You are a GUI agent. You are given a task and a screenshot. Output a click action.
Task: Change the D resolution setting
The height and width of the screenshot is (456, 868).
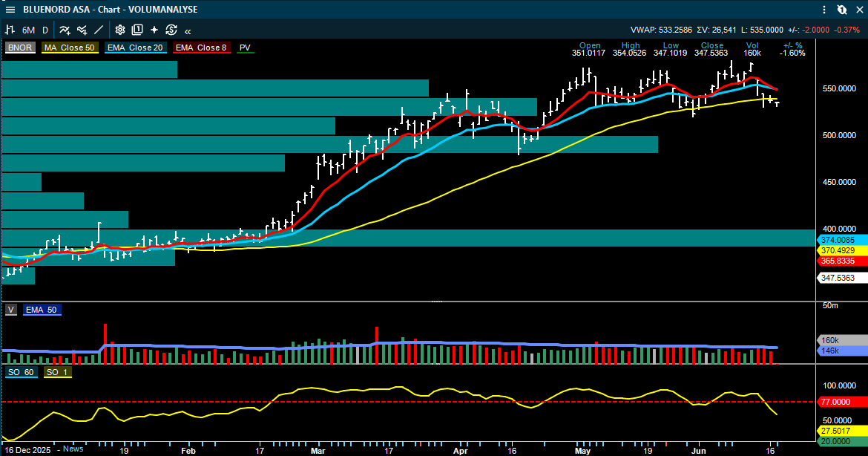45,30
